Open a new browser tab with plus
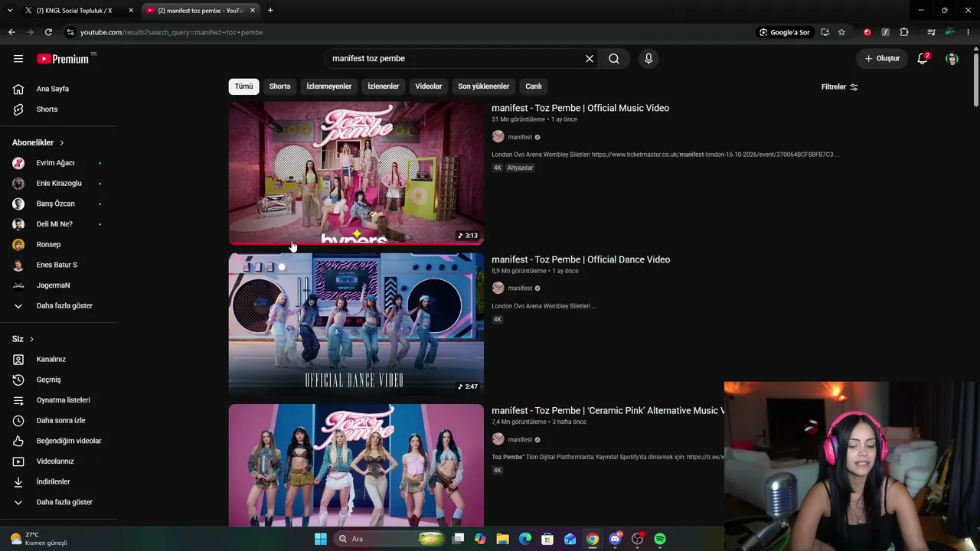The height and width of the screenshot is (551, 980). pos(270,10)
